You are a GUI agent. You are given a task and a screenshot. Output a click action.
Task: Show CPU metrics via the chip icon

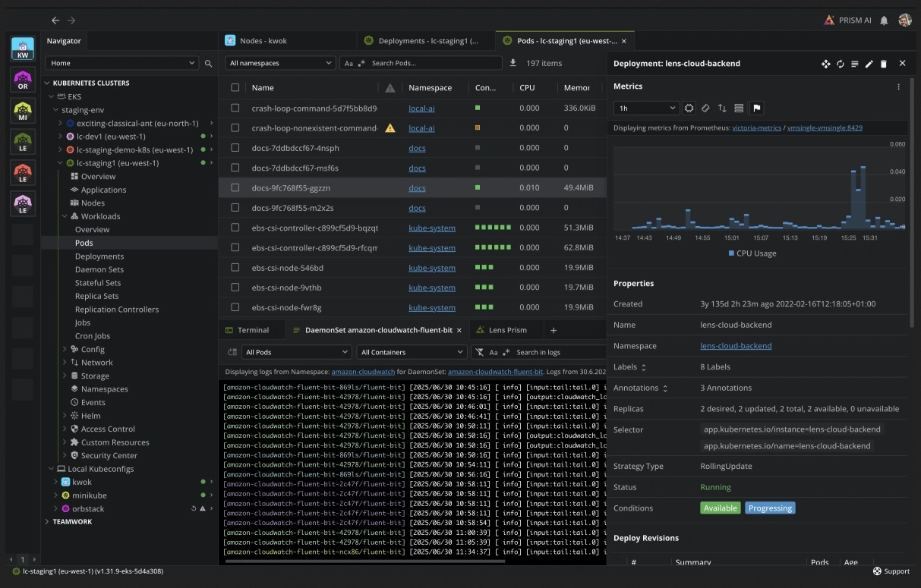689,108
